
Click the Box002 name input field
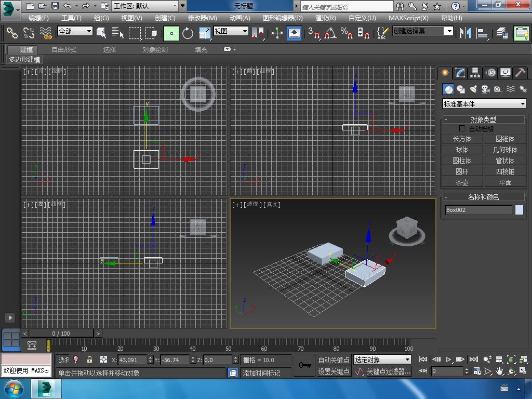tap(478, 210)
